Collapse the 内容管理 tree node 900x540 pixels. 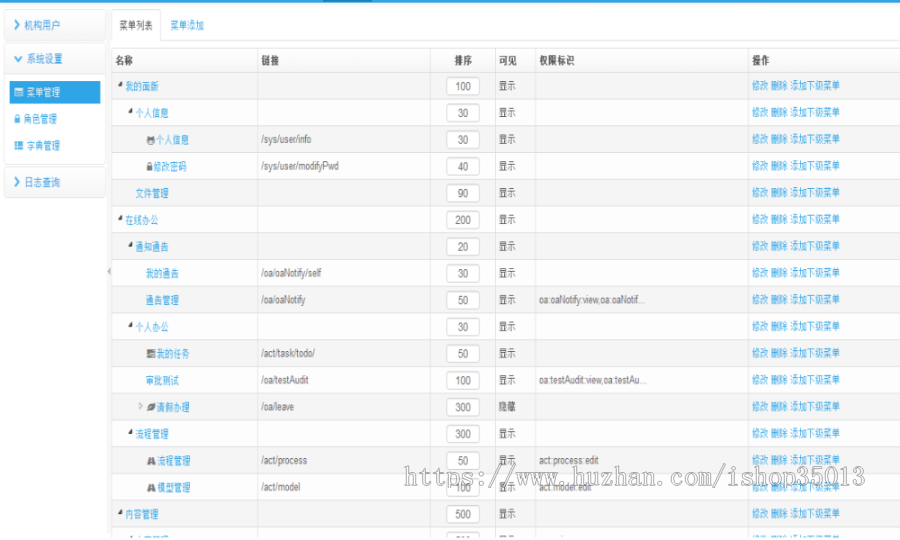tap(121, 512)
